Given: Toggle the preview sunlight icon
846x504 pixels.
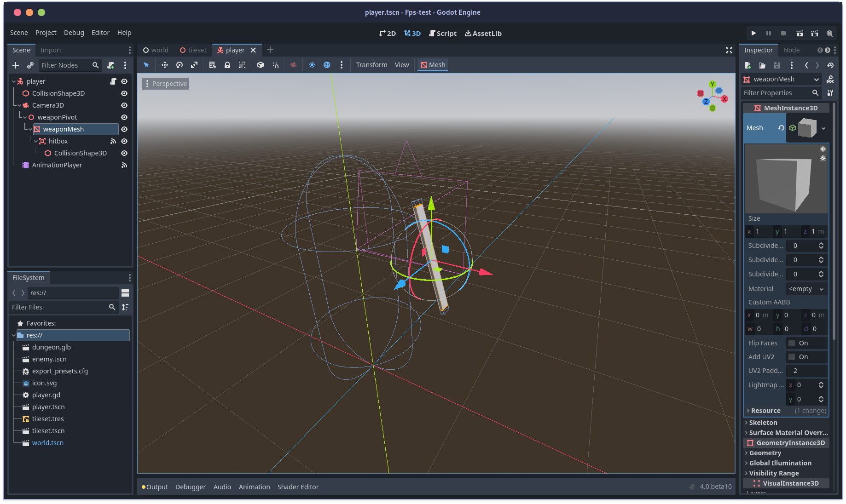Looking at the screenshot, I should (312, 65).
